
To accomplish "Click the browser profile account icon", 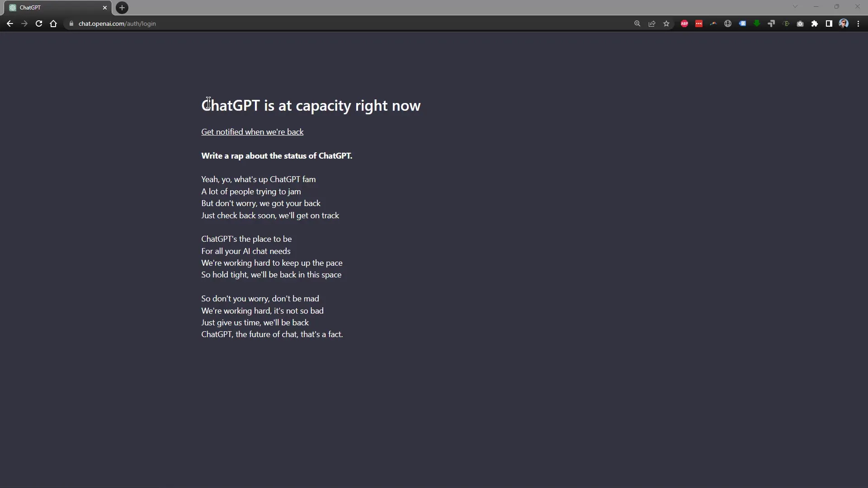I will click(844, 23).
